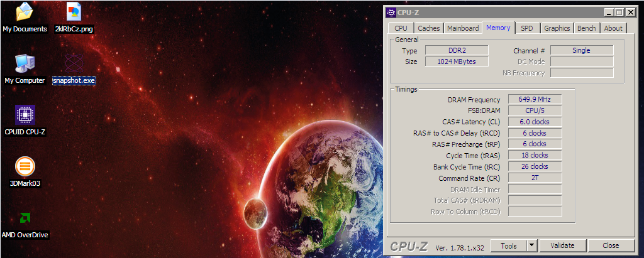
Task: Minimize the CPU-Z window
Action: point(610,13)
